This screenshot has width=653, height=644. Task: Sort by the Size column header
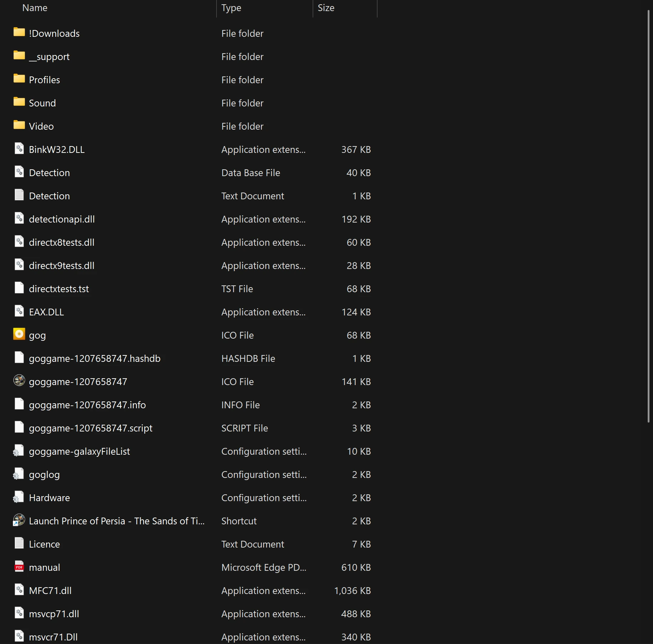coord(326,8)
